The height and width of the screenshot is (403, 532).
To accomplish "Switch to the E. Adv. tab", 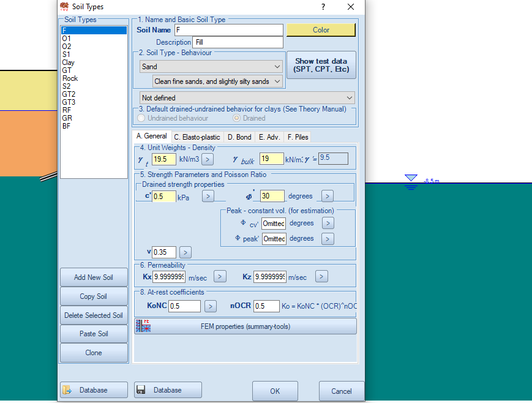I will click(269, 137).
